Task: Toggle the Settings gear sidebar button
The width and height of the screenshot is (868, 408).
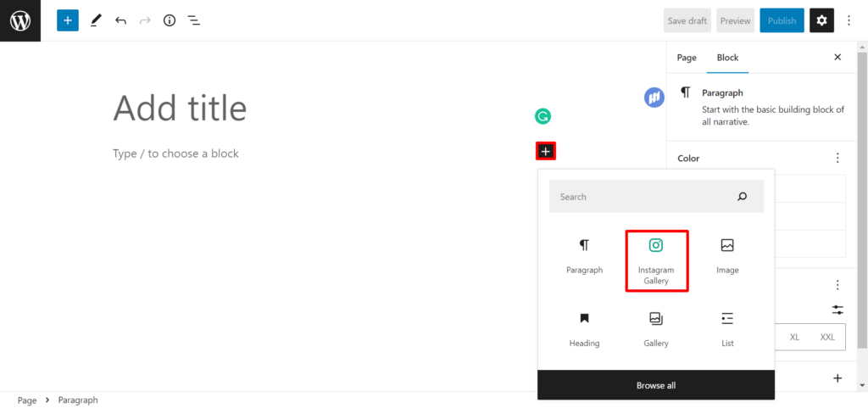Action: (x=821, y=20)
